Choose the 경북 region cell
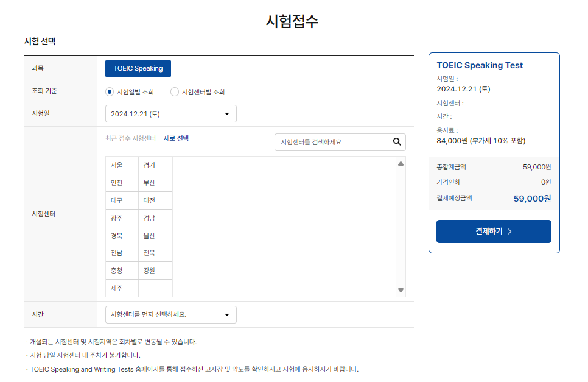Viewport: 588px width, 382px height. 122,236
